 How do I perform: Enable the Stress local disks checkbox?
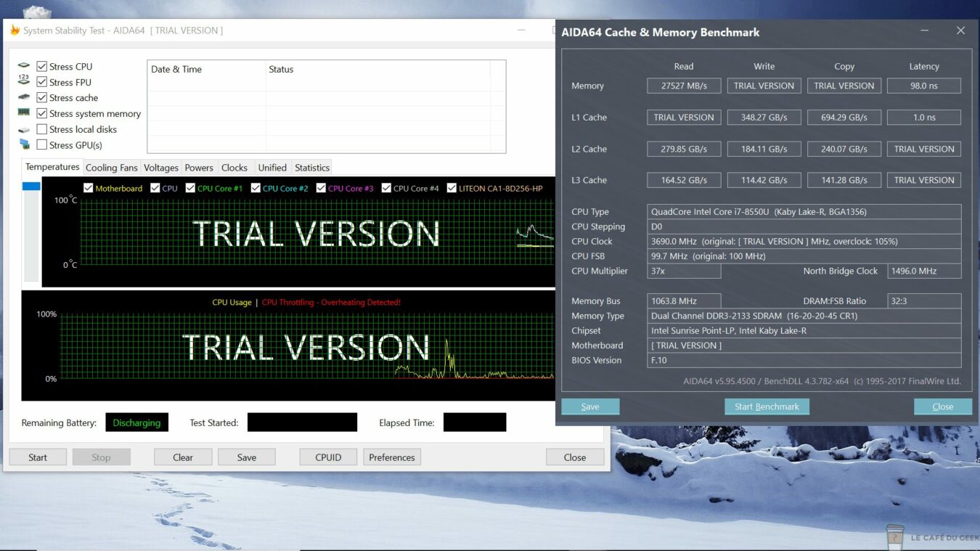[x=42, y=129]
